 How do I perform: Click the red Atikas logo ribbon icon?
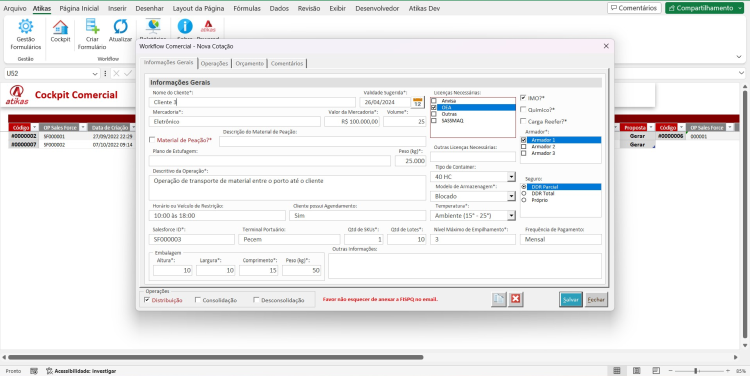208,27
